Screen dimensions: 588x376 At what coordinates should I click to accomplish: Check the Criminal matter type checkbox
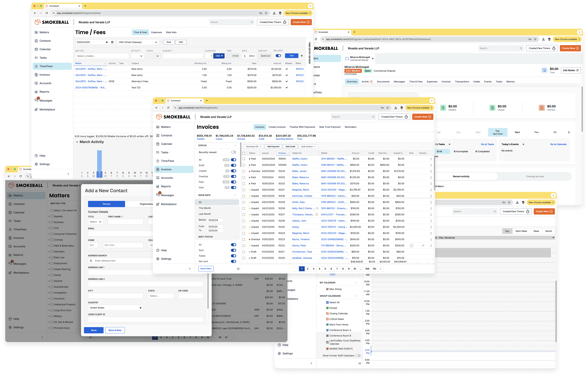click(x=52, y=240)
